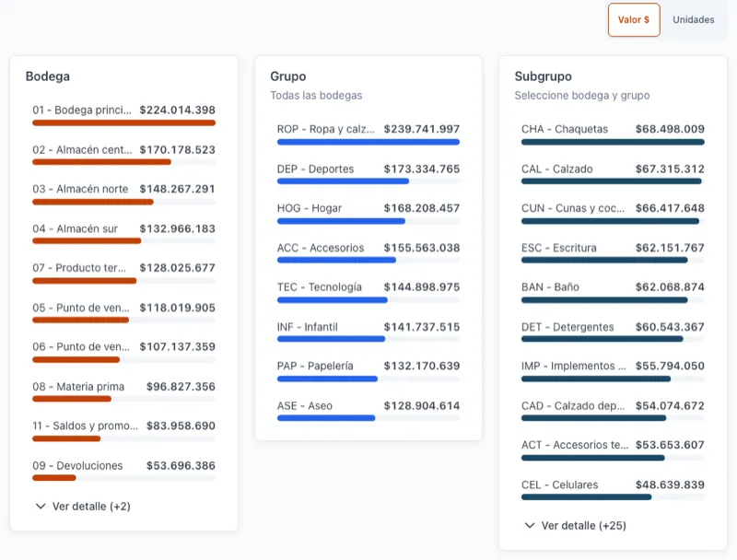Open ACT - Accesorios subgroup row
The height and width of the screenshot is (560, 737).
coord(613,450)
